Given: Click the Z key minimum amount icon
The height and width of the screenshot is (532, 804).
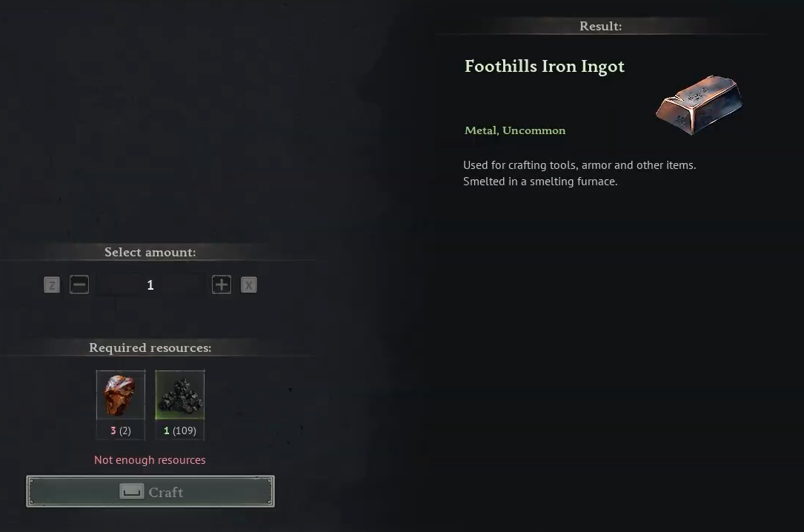Looking at the screenshot, I should pos(52,285).
